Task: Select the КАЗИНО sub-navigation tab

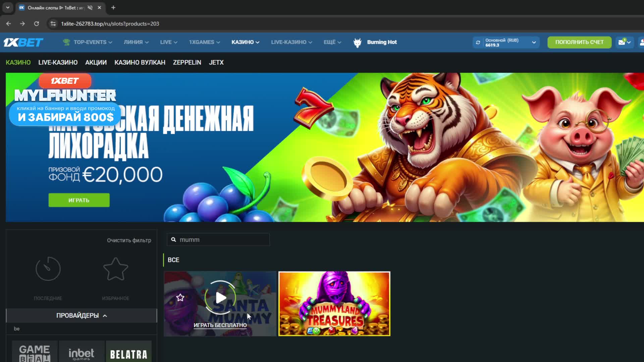Action: (18, 63)
